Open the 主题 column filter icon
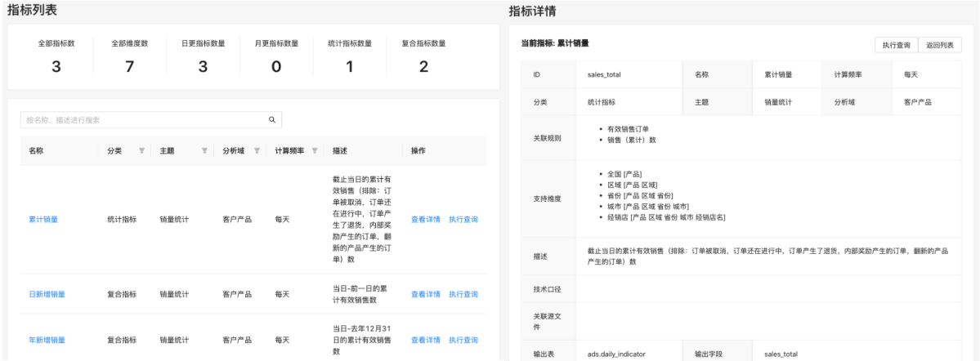980x361 pixels. pos(204,151)
